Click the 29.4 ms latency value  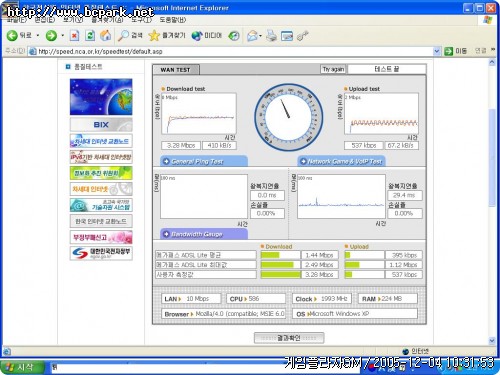[404, 195]
